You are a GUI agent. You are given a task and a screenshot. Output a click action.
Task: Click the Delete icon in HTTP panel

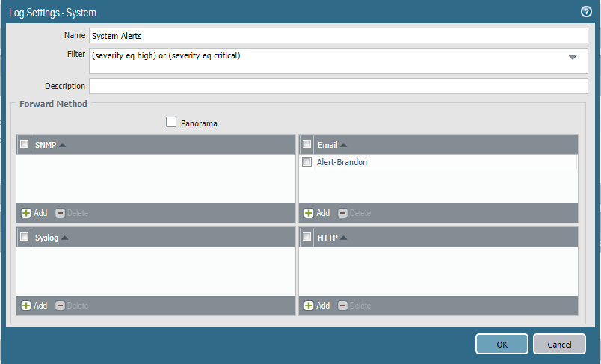(343, 306)
